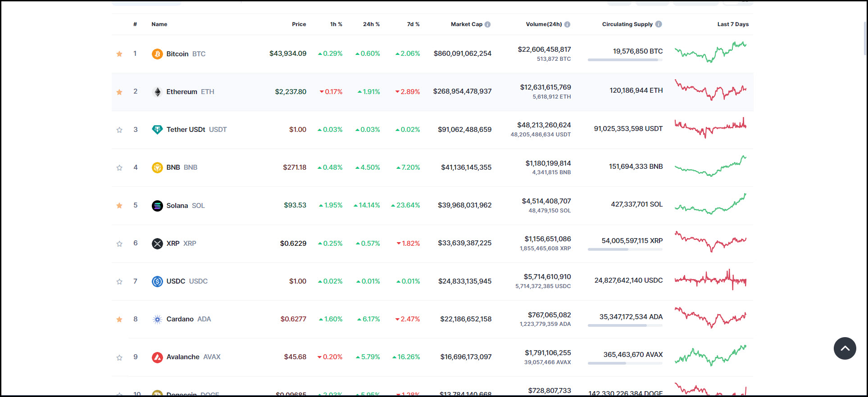The width and height of the screenshot is (868, 397).
Task: Sort table by Price column header
Action: (x=299, y=24)
